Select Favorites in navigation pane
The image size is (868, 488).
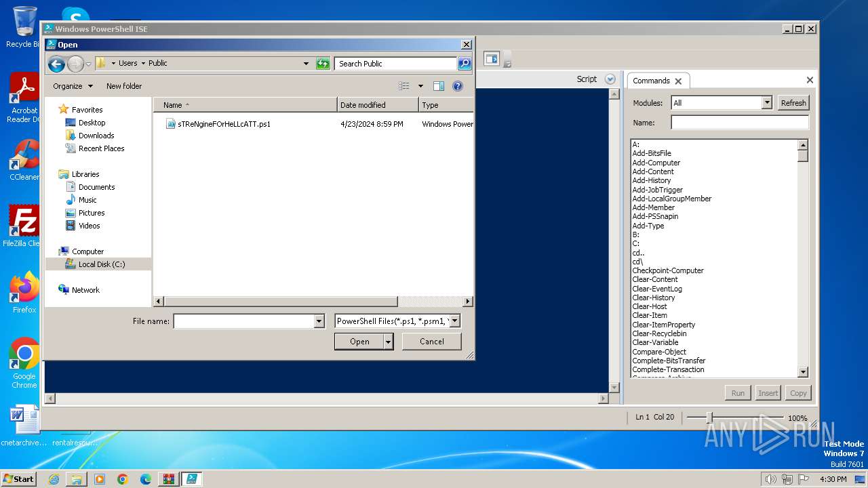click(x=87, y=110)
